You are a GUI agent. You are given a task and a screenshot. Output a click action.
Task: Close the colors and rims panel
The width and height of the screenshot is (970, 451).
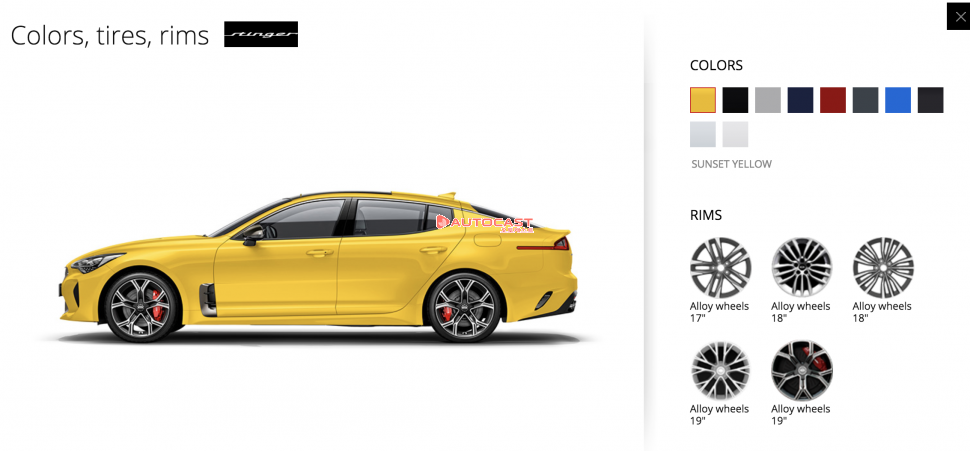click(x=958, y=16)
